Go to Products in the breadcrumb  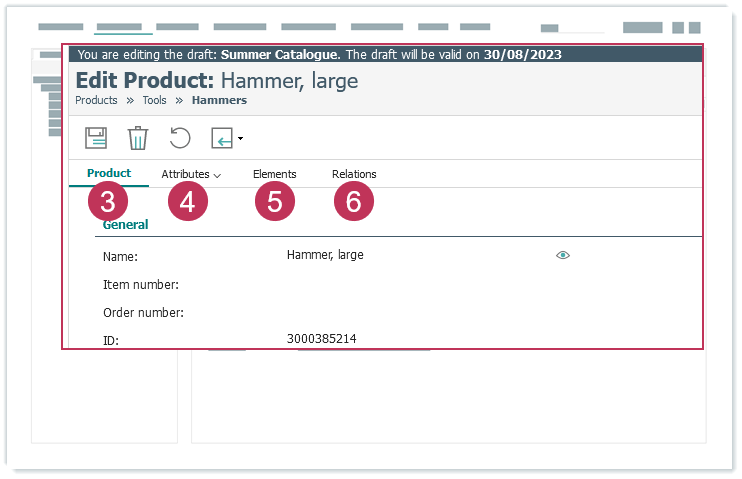click(x=96, y=100)
